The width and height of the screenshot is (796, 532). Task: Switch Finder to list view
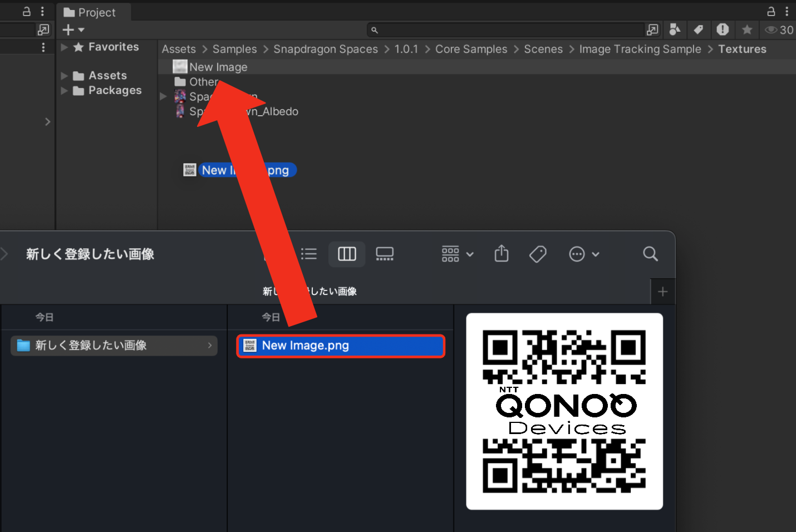(309, 254)
